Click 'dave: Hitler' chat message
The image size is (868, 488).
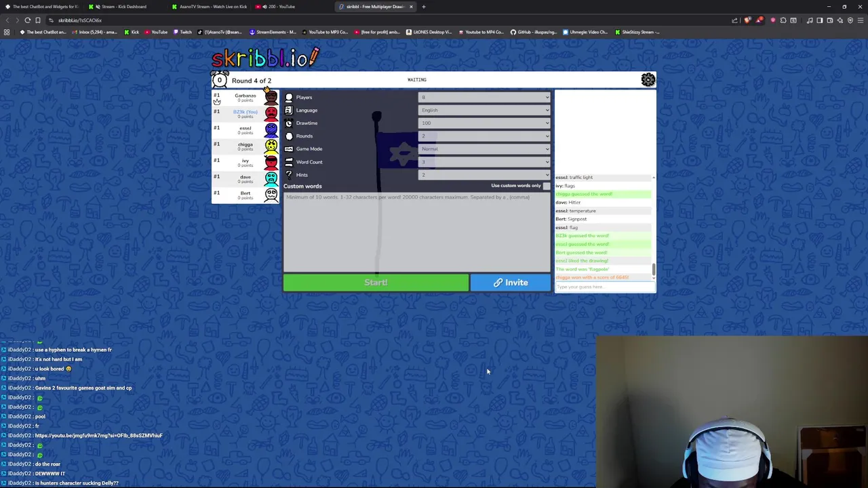coord(568,202)
